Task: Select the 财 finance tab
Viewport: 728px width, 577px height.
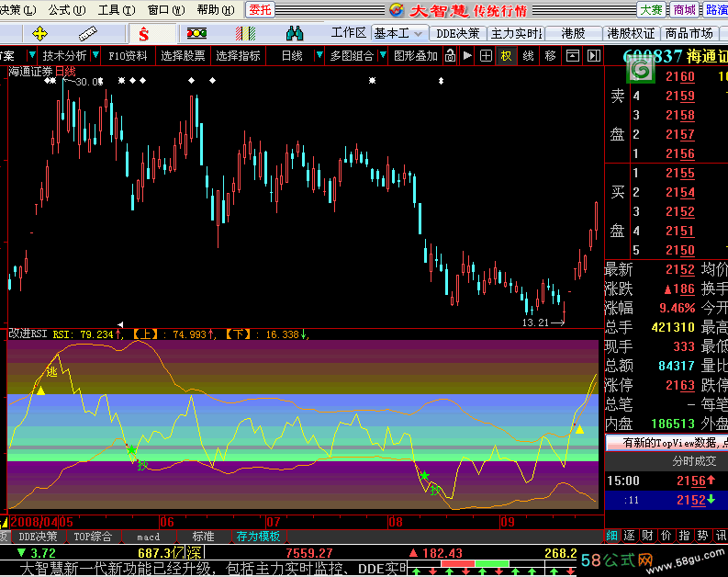Action: (x=648, y=536)
